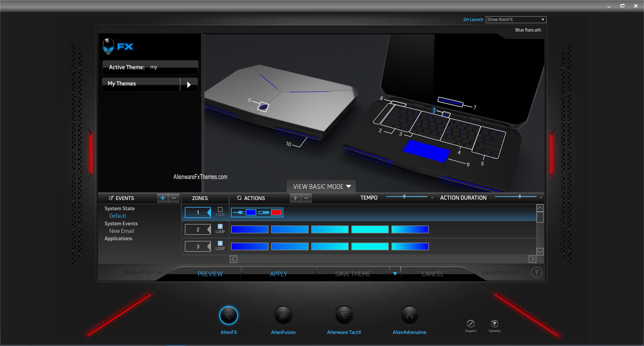Click the blue color swatch in zone 1

pos(251,212)
